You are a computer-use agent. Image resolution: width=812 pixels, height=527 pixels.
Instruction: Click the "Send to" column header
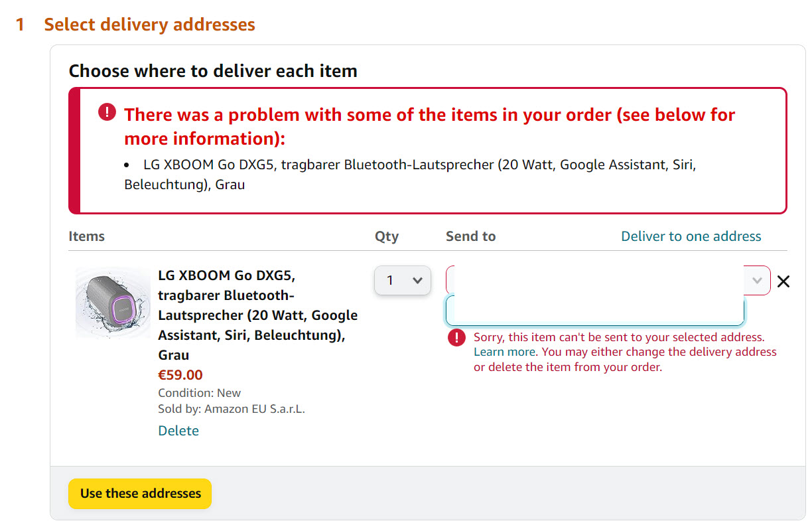[x=470, y=236]
